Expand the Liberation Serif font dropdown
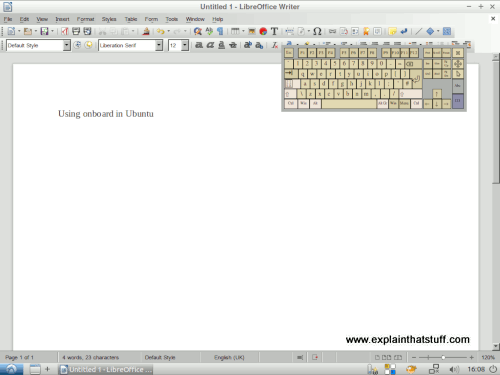Image resolution: width=500 pixels, height=375 pixels. [x=159, y=45]
